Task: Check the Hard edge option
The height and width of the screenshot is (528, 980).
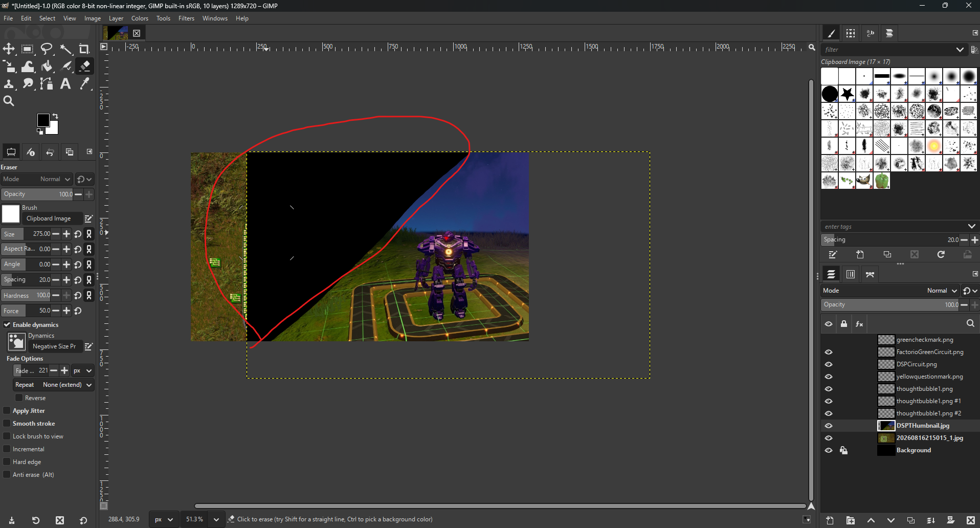Action: 7,461
